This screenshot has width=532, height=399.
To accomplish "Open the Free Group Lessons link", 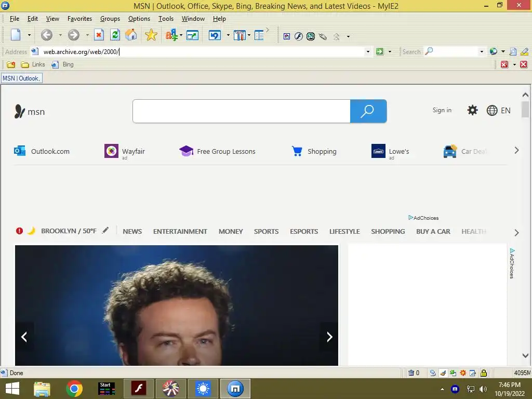I will tap(217, 151).
